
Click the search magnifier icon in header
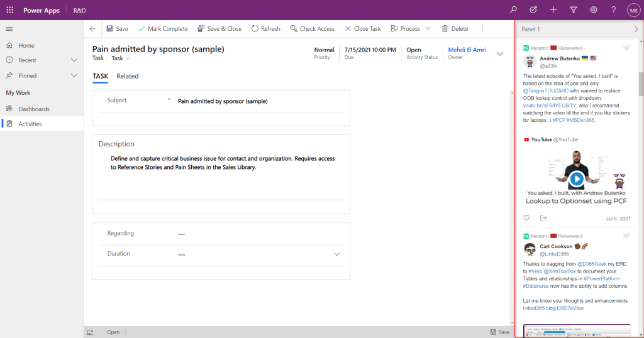pos(514,10)
